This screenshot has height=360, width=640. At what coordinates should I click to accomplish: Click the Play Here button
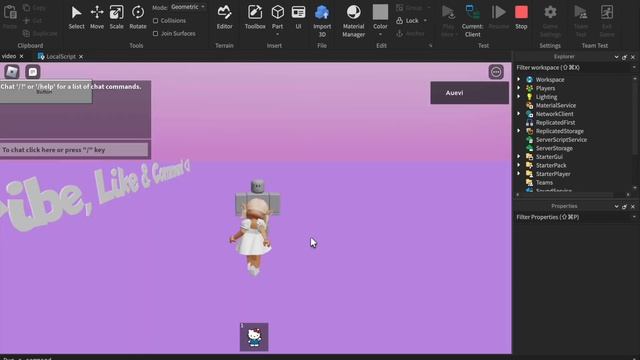(448, 21)
